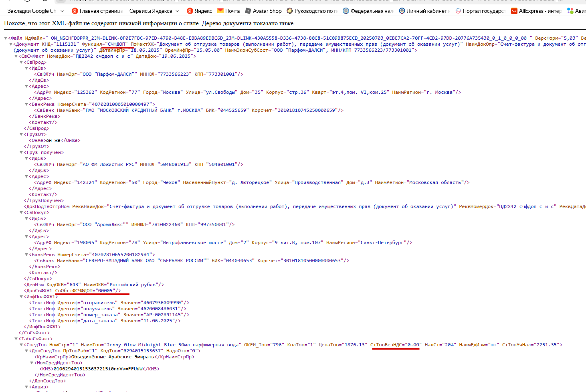Click the БИК value "044030653"
The width and height of the screenshot is (586, 392).
[239, 261]
